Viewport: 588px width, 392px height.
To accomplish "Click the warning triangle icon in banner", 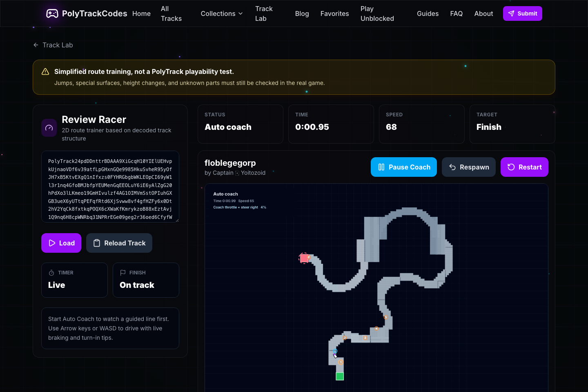I will point(45,71).
